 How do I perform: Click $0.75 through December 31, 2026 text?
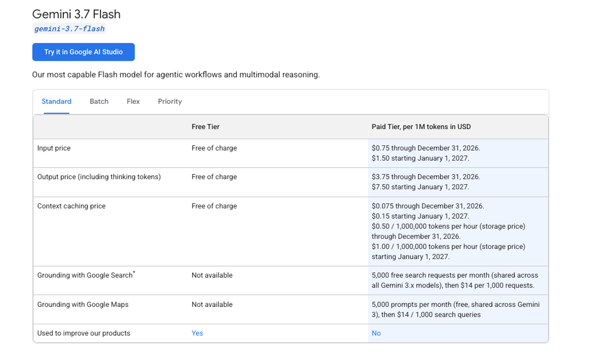point(426,148)
